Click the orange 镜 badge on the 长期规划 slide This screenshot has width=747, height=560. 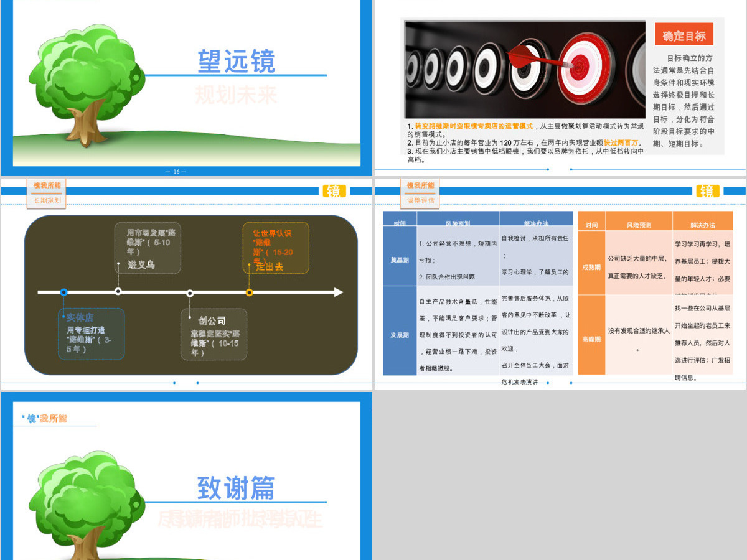[334, 191]
